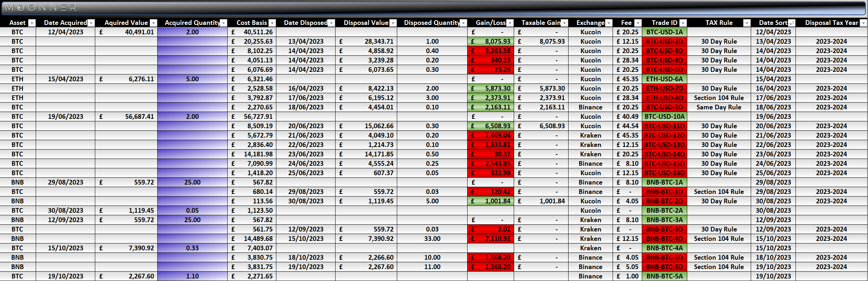Select the 8,075.93 green Gain/Loss cell
Screen dimensions: 868x281
pyautogui.click(x=491, y=42)
